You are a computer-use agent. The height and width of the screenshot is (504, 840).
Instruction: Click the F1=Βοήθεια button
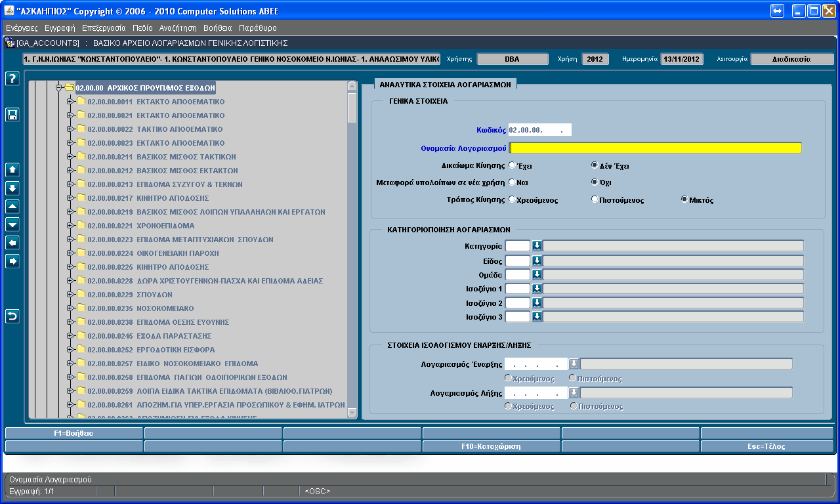tap(73, 433)
